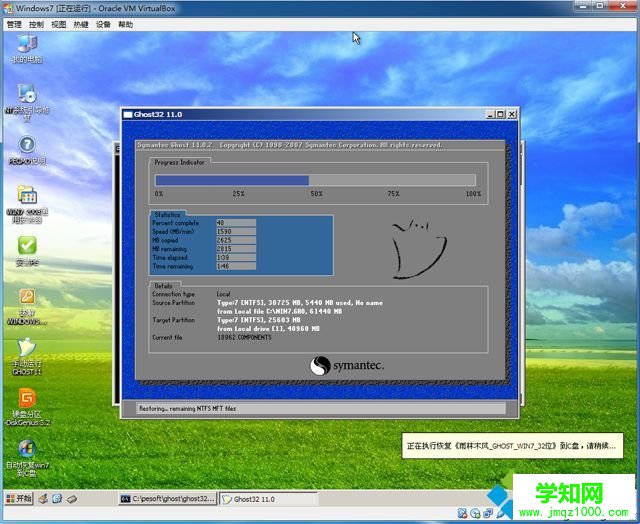Click the VirtualBox optical disc status icon
This screenshot has width=640, height=524.
pos(475,513)
